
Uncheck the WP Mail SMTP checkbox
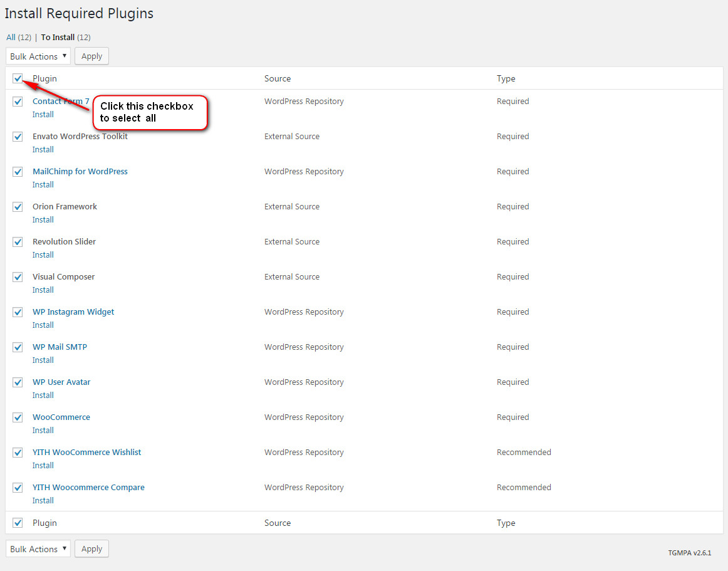point(18,347)
